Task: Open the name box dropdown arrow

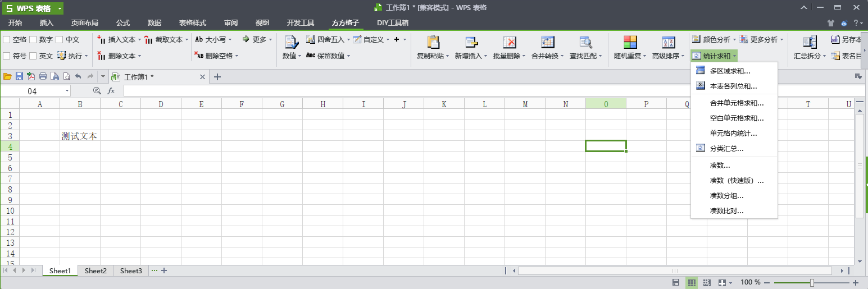Action: pos(67,91)
